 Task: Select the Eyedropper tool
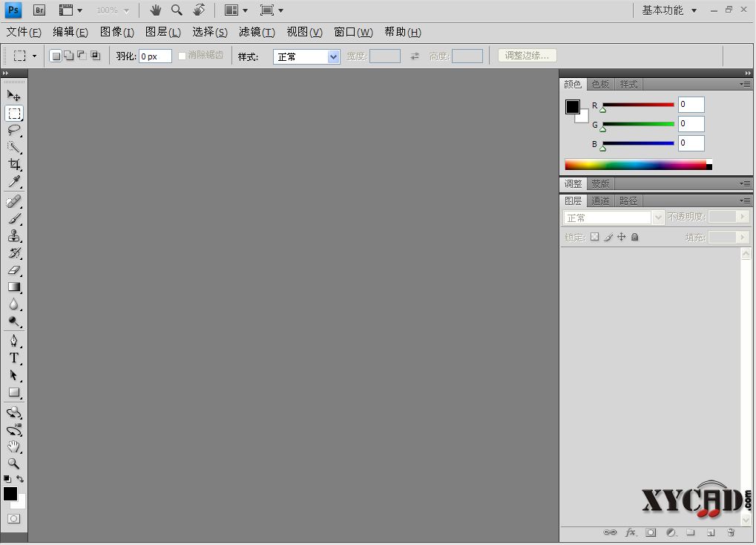tap(14, 181)
